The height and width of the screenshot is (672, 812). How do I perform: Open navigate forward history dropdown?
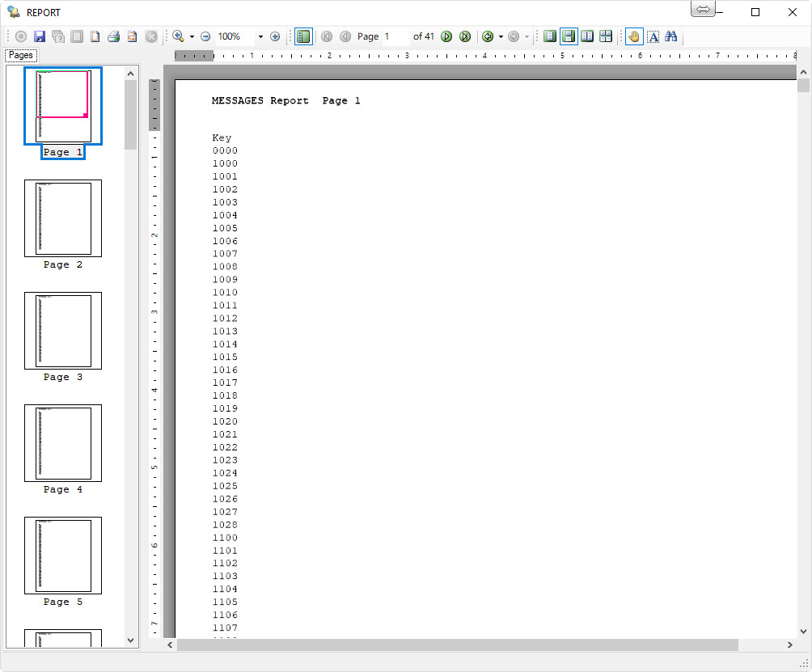pyautogui.click(x=527, y=36)
